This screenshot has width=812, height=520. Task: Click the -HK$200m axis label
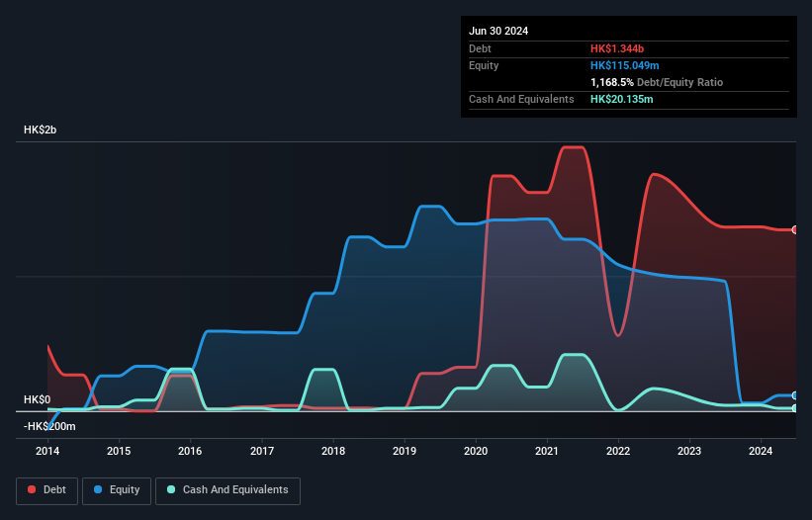49,427
